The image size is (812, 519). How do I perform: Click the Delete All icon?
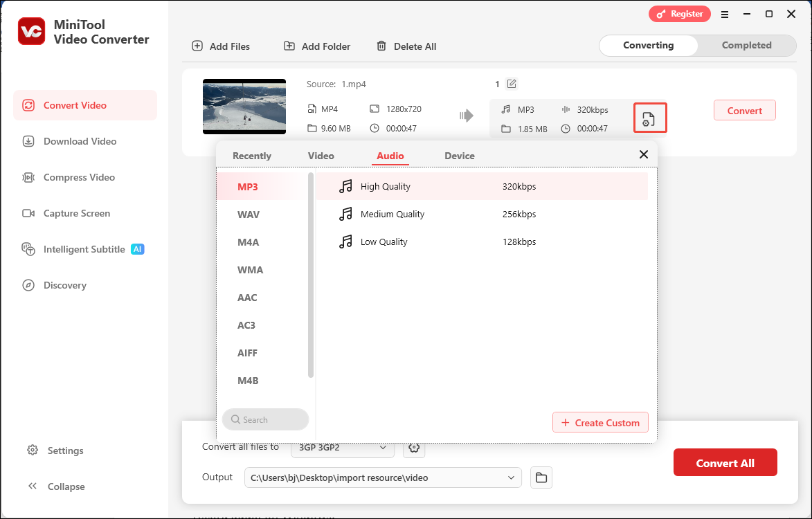tap(381, 46)
